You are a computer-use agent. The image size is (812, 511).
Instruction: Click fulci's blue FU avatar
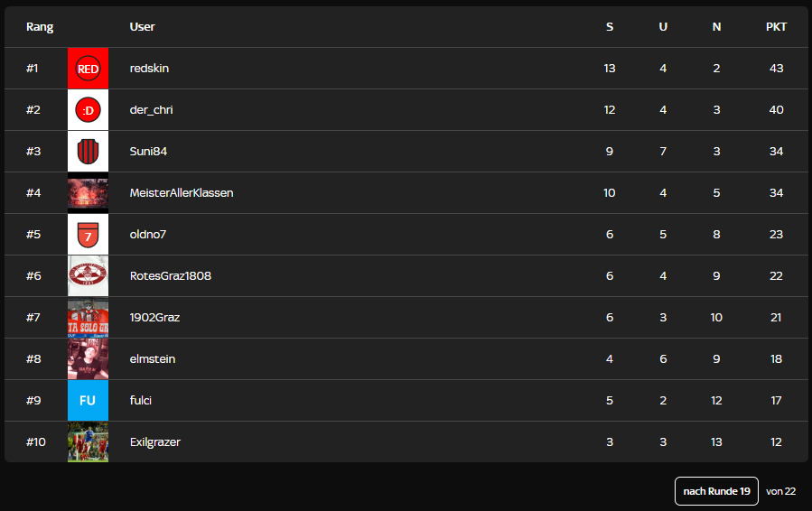pos(88,401)
